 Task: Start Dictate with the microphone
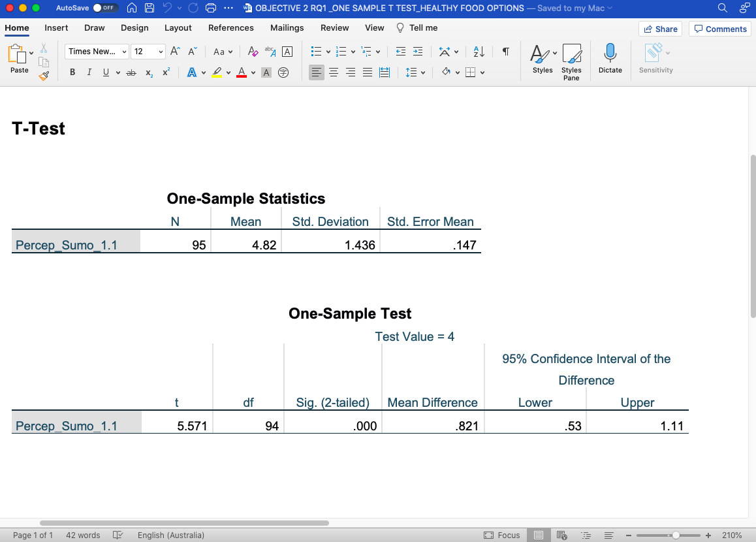click(x=610, y=58)
